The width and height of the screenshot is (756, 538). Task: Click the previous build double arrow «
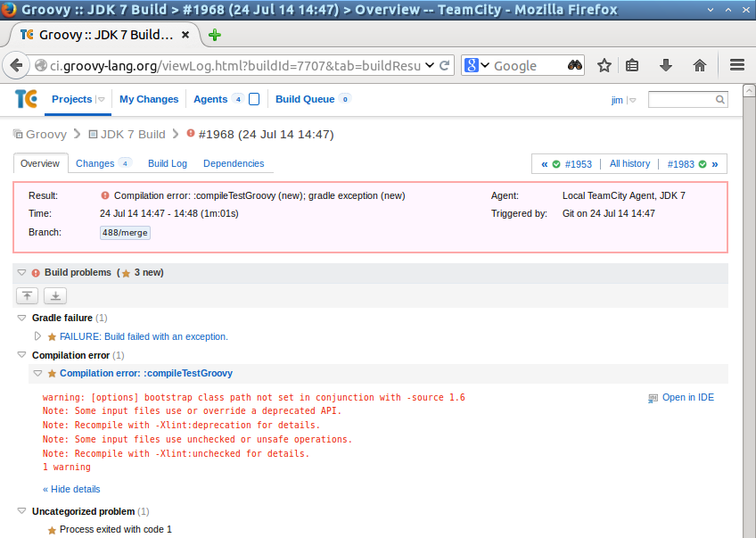[x=545, y=164]
